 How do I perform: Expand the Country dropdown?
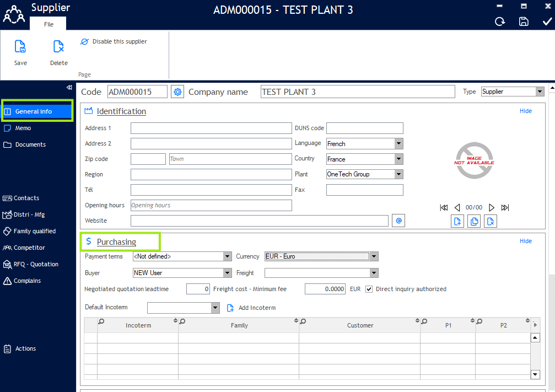[x=398, y=159]
